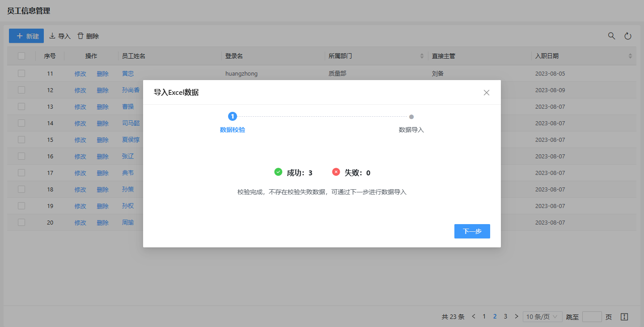Go to previous page arrow
The height and width of the screenshot is (327, 644).
pos(474,317)
